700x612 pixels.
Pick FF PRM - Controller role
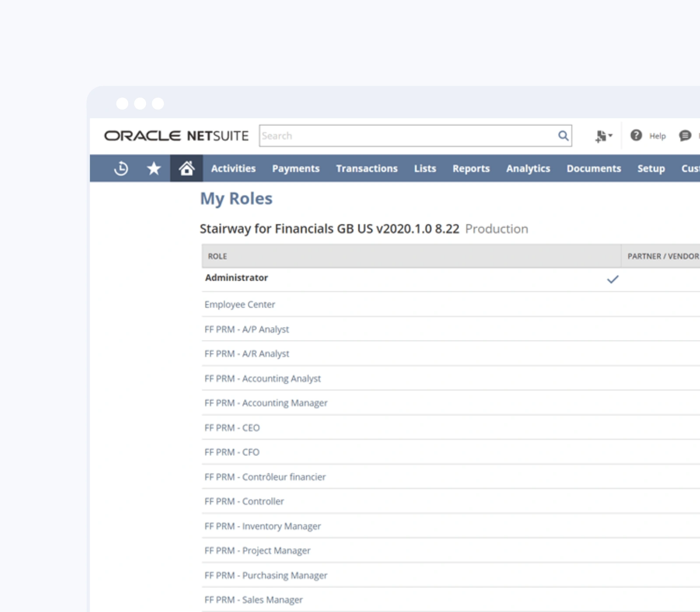pyautogui.click(x=244, y=501)
